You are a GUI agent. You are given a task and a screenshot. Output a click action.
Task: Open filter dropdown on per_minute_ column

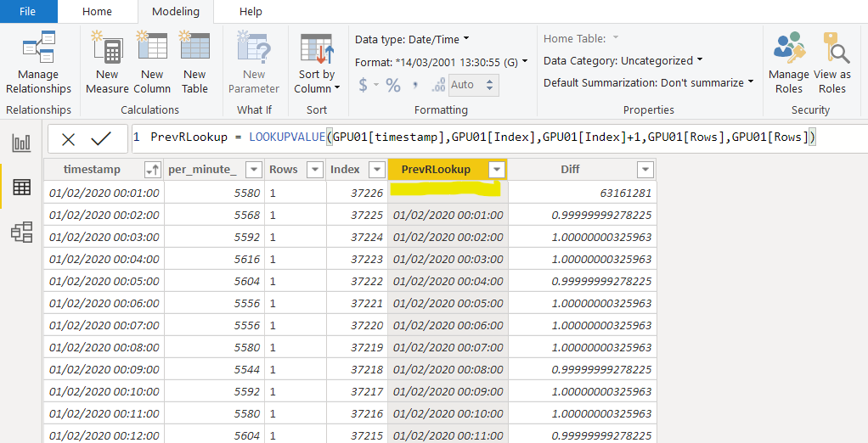254,170
